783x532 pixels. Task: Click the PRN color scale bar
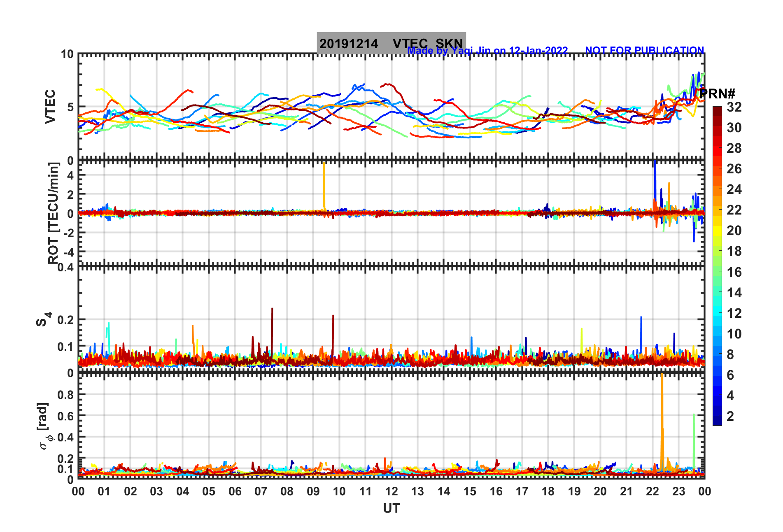[x=717, y=266]
